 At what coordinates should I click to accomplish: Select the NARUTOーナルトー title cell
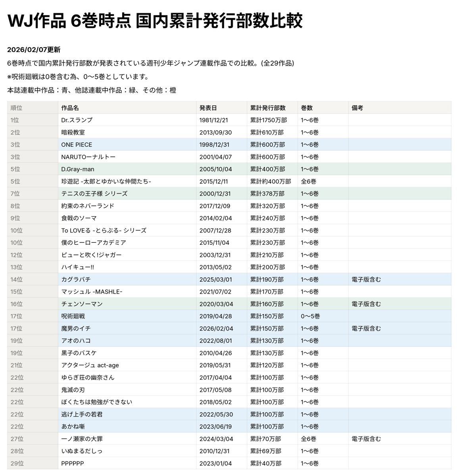coord(127,157)
